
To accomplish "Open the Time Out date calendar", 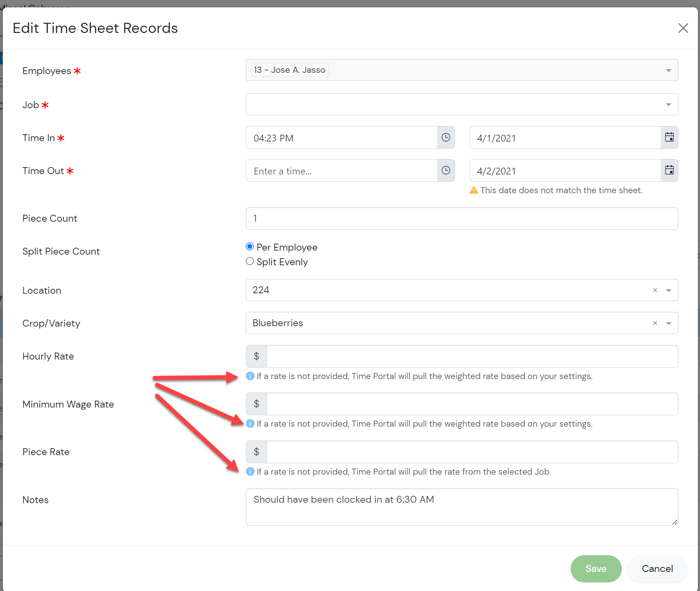I will pyautogui.click(x=669, y=170).
